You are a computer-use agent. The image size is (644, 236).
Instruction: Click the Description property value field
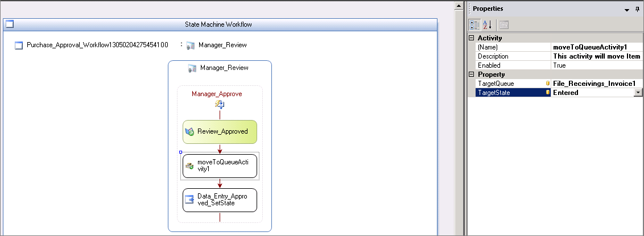tap(596, 56)
